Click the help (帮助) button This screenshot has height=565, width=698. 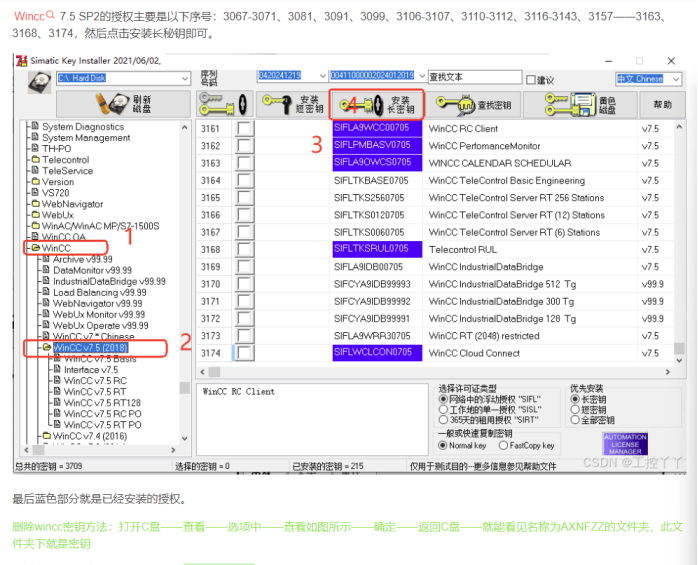point(662,104)
